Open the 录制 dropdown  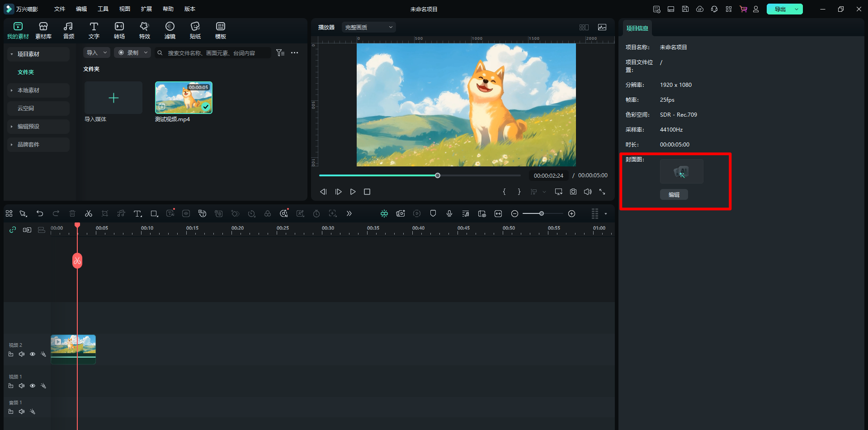coord(132,53)
